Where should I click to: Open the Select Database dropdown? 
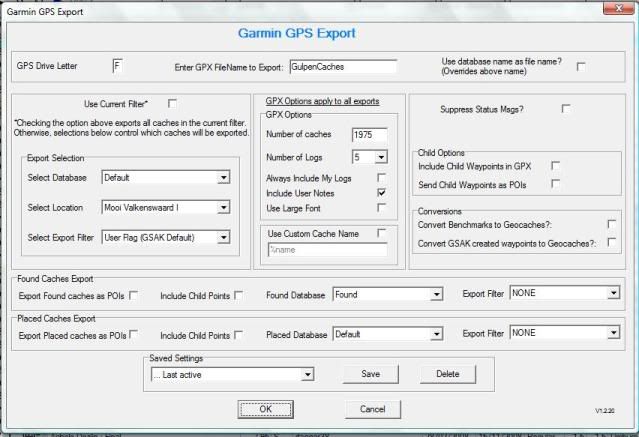[x=222, y=178]
